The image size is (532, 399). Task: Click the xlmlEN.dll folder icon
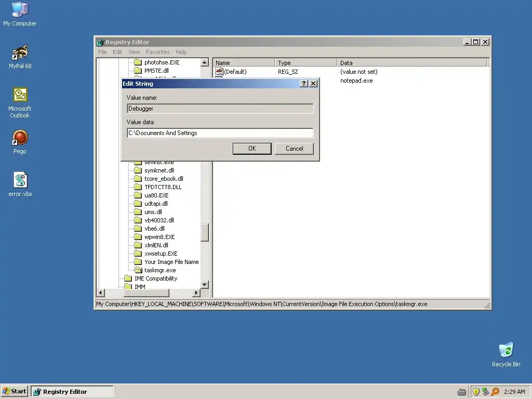pyautogui.click(x=138, y=245)
